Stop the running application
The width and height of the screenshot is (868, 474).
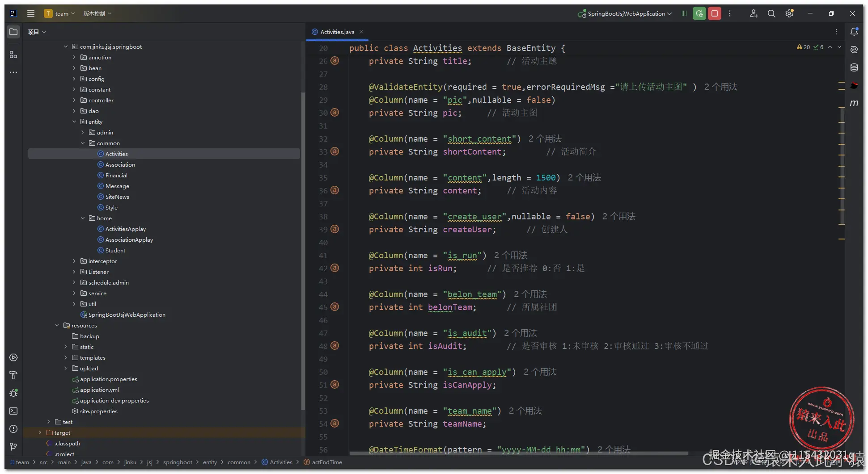(x=715, y=13)
